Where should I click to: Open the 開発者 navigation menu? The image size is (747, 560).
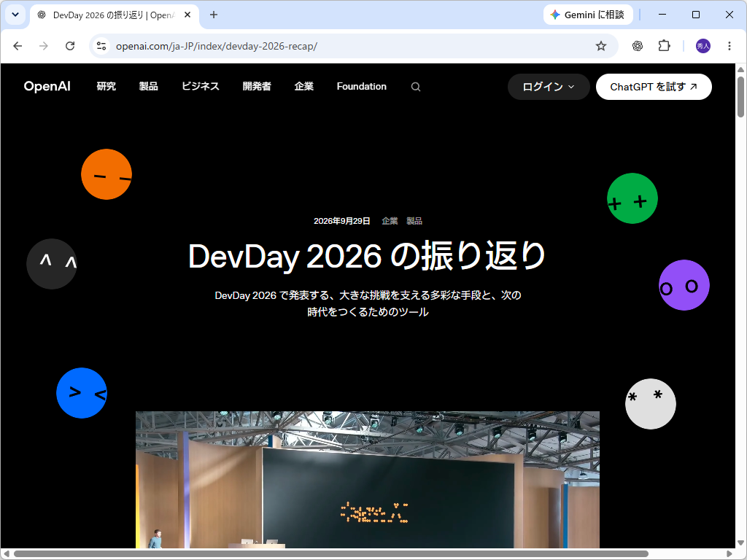(x=257, y=86)
